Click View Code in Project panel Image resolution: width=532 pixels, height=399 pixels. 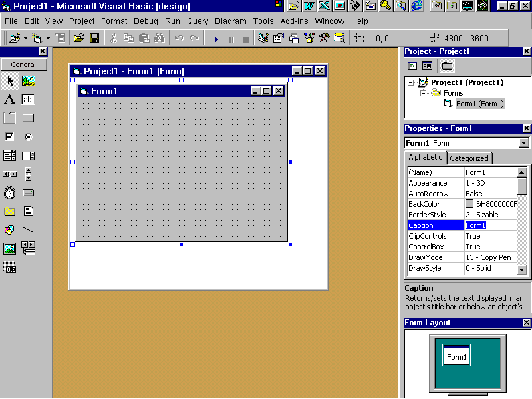[412, 66]
